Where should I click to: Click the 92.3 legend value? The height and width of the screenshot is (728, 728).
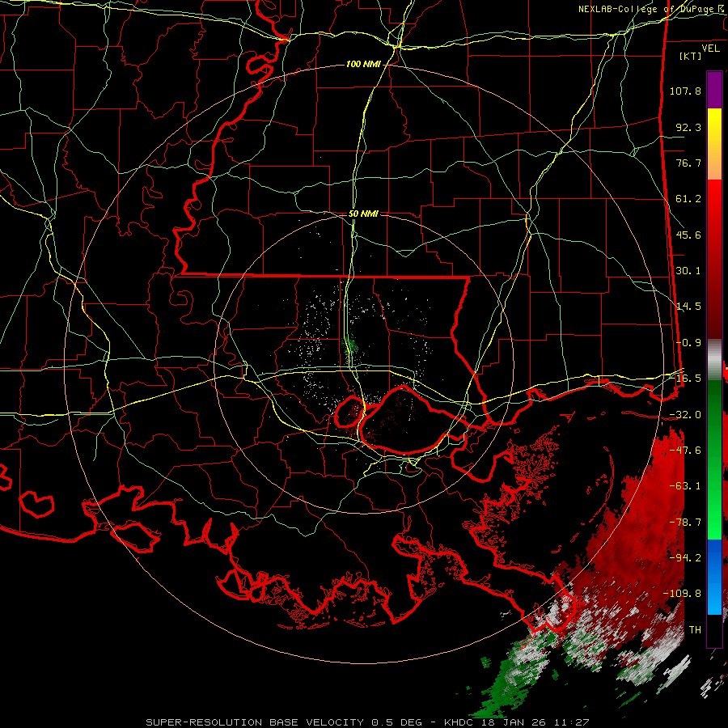coord(688,127)
